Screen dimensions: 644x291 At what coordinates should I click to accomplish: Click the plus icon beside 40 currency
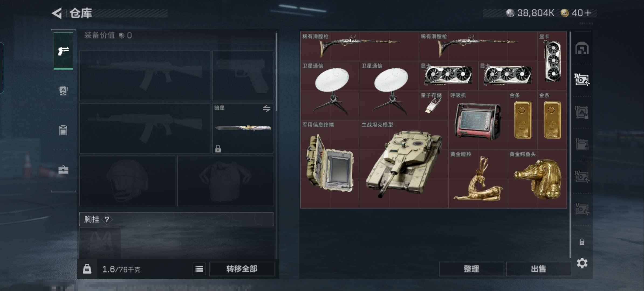(x=588, y=13)
